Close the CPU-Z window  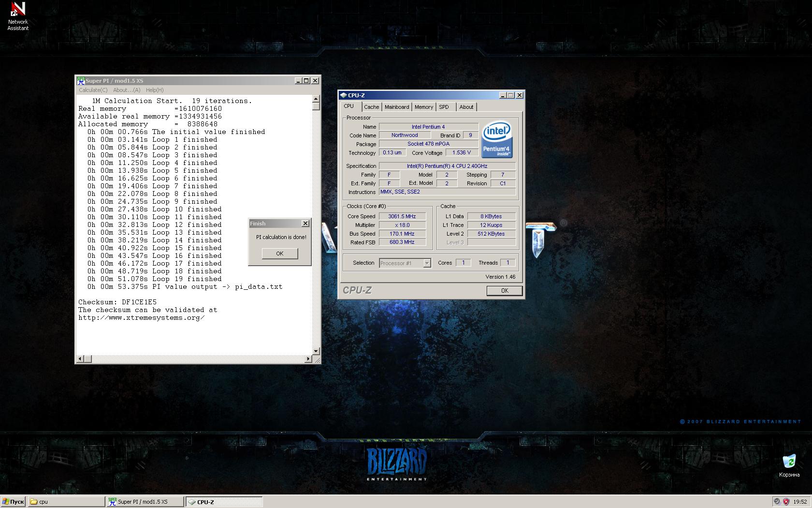click(520, 95)
